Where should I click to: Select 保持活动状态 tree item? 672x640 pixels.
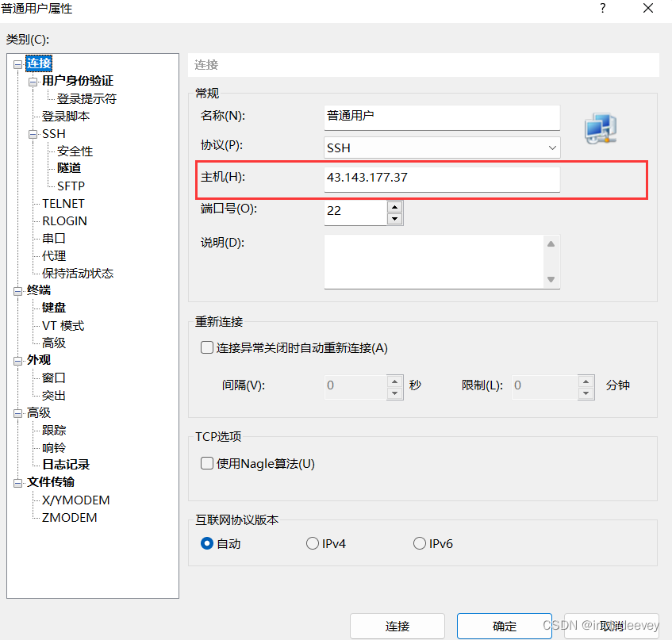click(x=78, y=274)
